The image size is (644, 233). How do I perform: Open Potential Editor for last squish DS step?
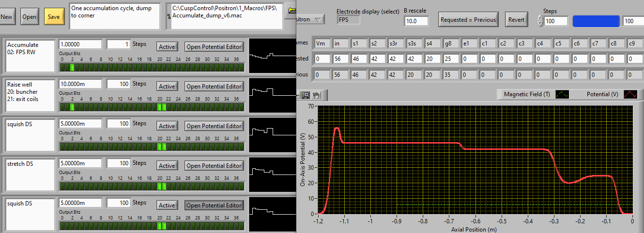click(214, 205)
